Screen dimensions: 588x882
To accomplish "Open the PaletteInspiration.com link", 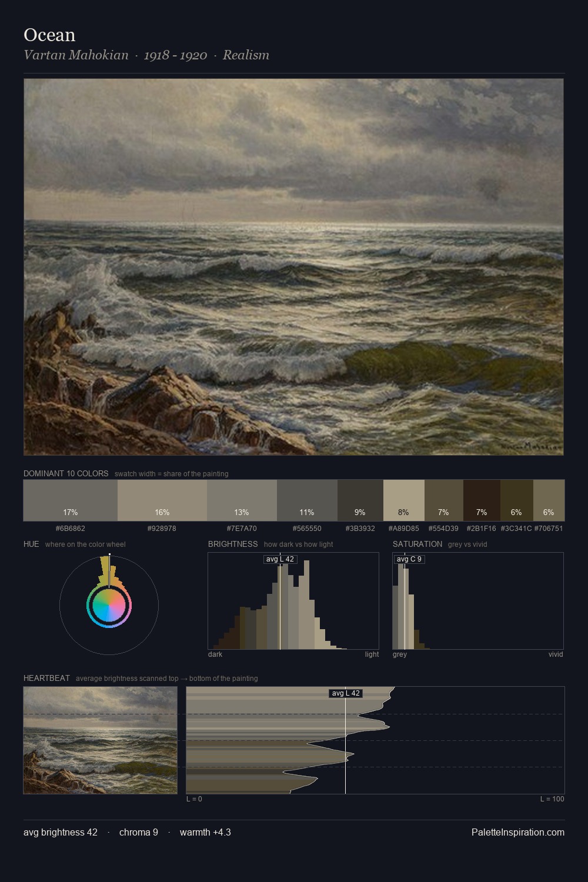I will (x=518, y=833).
